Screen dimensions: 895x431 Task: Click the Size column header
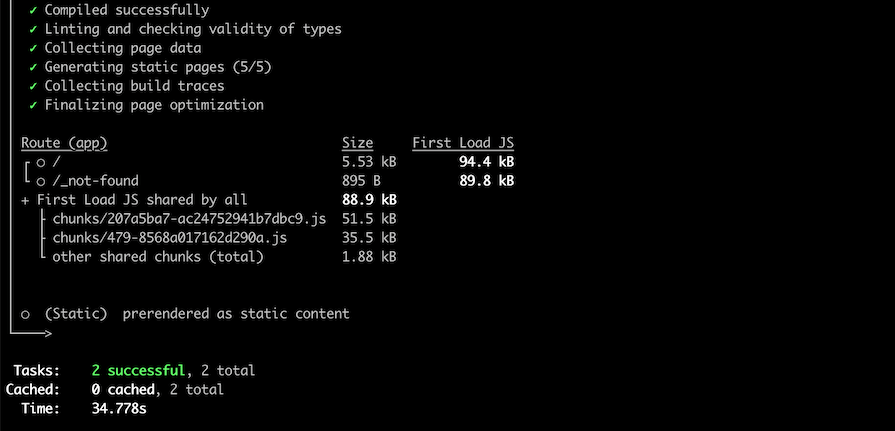pyautogui.click(x=357, y=143)
